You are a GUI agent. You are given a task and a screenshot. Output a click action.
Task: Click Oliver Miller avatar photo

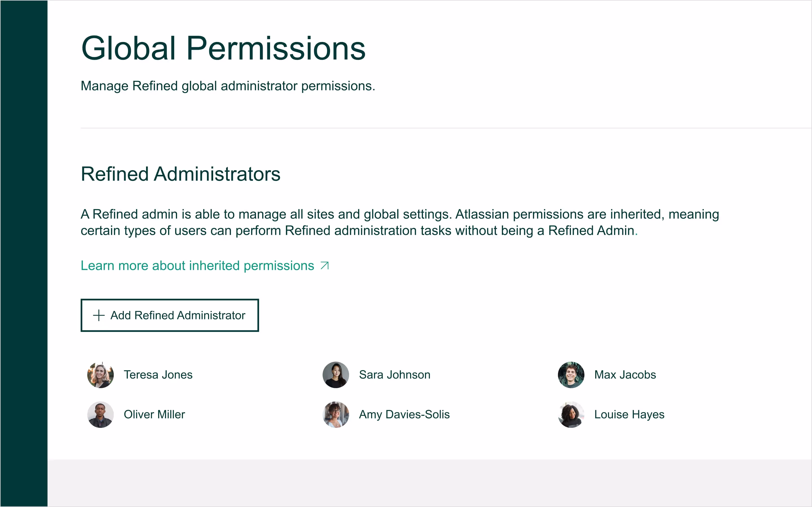[x=100, y=414]
